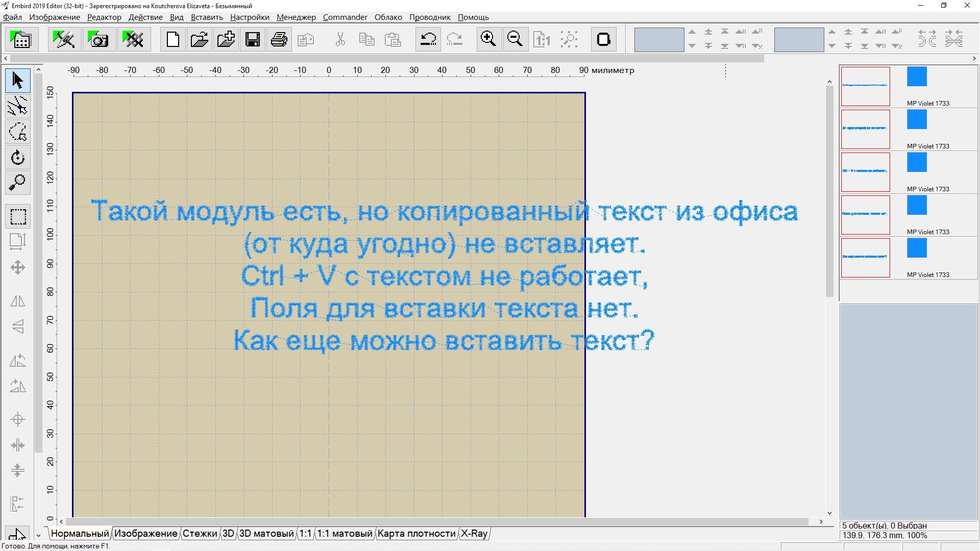Switch to the Карта плотности tab
Image resolution: width=980 pixels, height=551 pixels.
[416, 534]
